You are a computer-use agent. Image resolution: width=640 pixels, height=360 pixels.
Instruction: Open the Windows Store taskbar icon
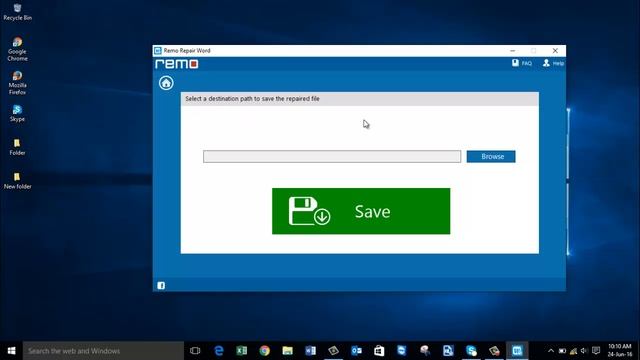coord(379,351)
